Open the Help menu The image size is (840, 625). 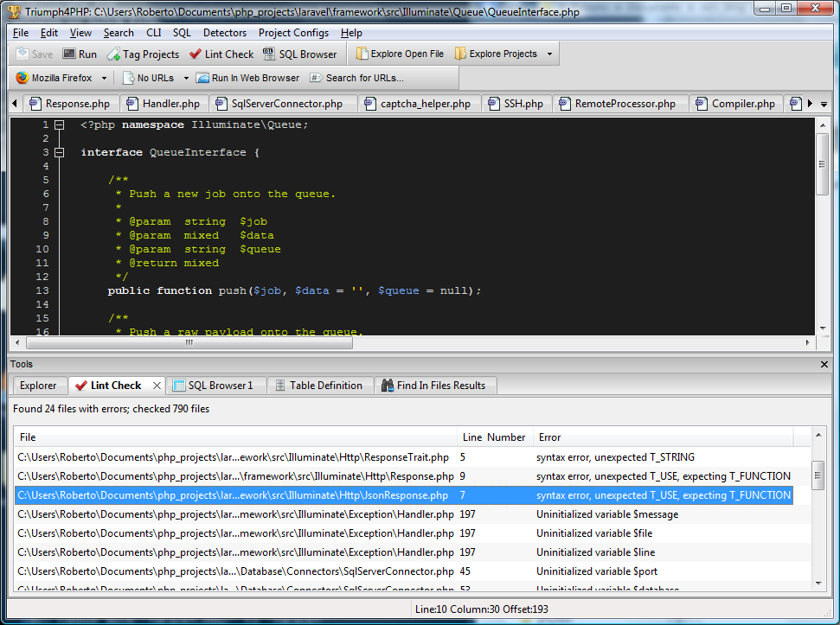[351, 33]
